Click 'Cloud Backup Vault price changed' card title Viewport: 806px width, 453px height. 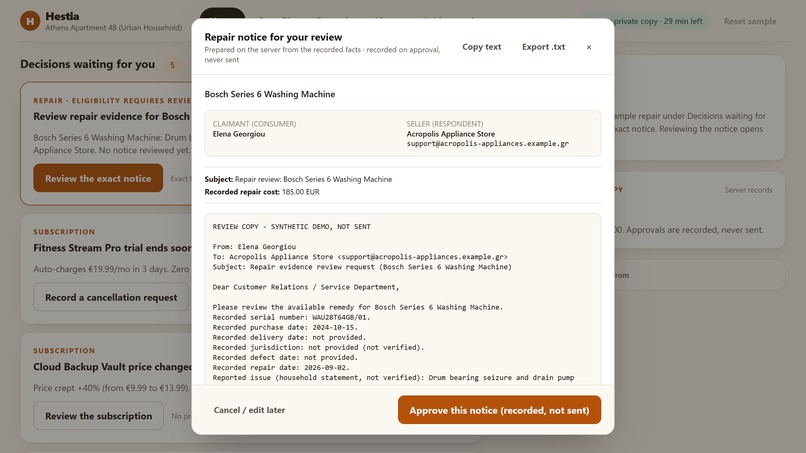coord(113,367)
